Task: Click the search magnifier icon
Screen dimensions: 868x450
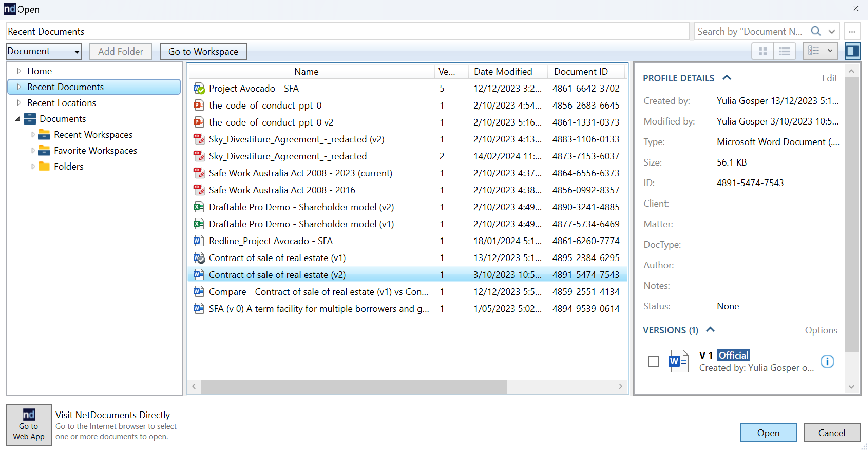Action: point(815,31)
